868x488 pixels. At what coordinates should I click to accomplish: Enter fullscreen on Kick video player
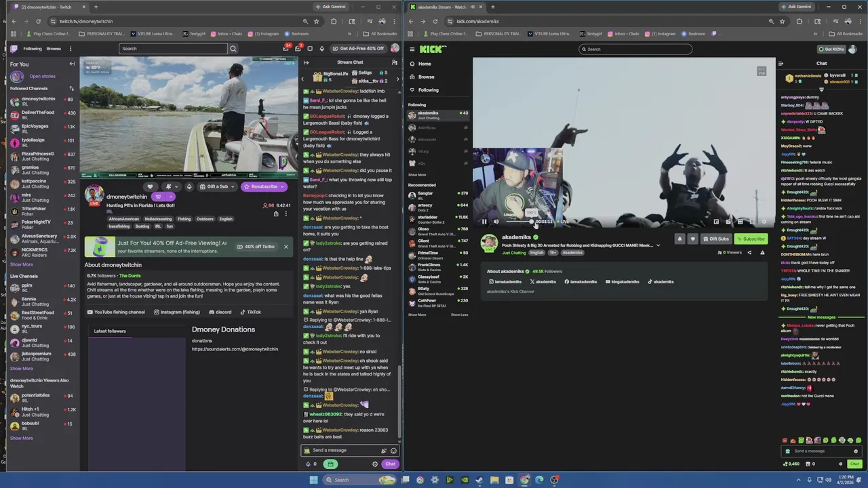(x=752, y=222)
